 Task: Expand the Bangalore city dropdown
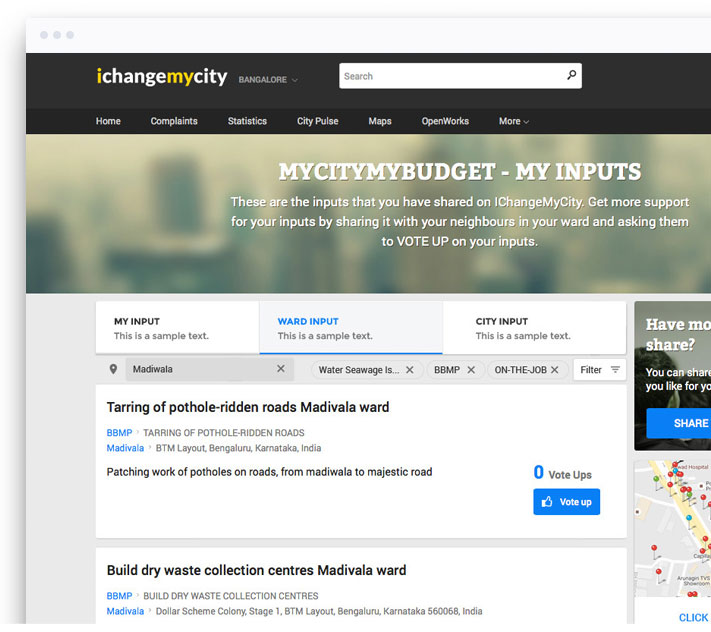[x=268, y=80]
